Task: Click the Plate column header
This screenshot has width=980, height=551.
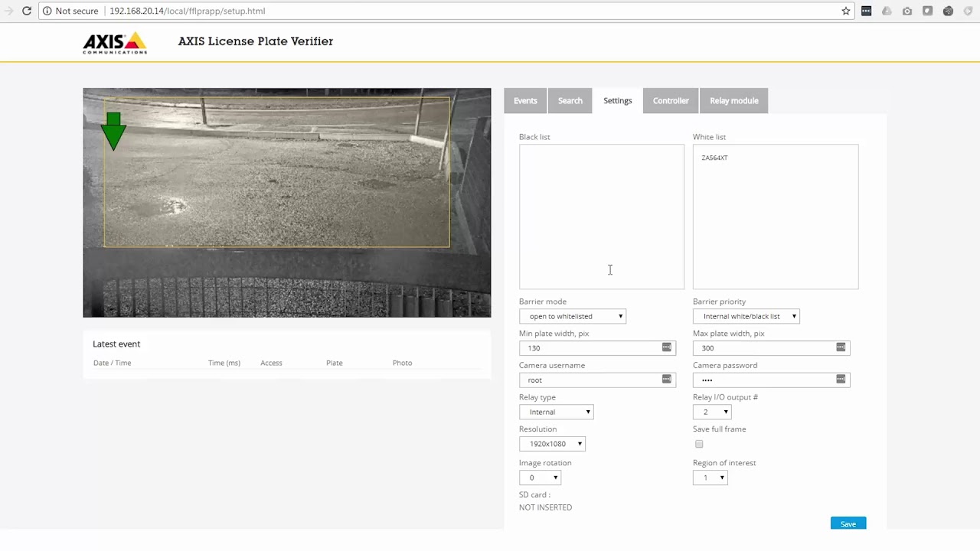Action: [335, 363]
